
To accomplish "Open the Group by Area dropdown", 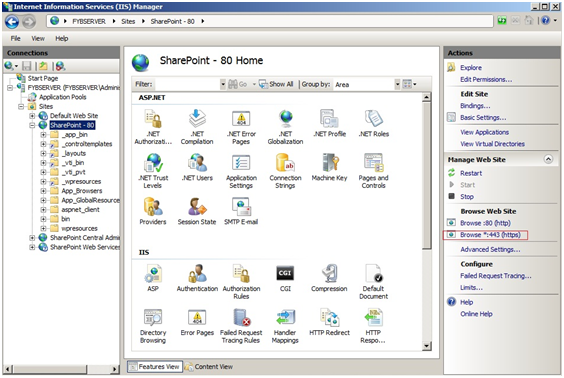I will click(x=397, y=84).
